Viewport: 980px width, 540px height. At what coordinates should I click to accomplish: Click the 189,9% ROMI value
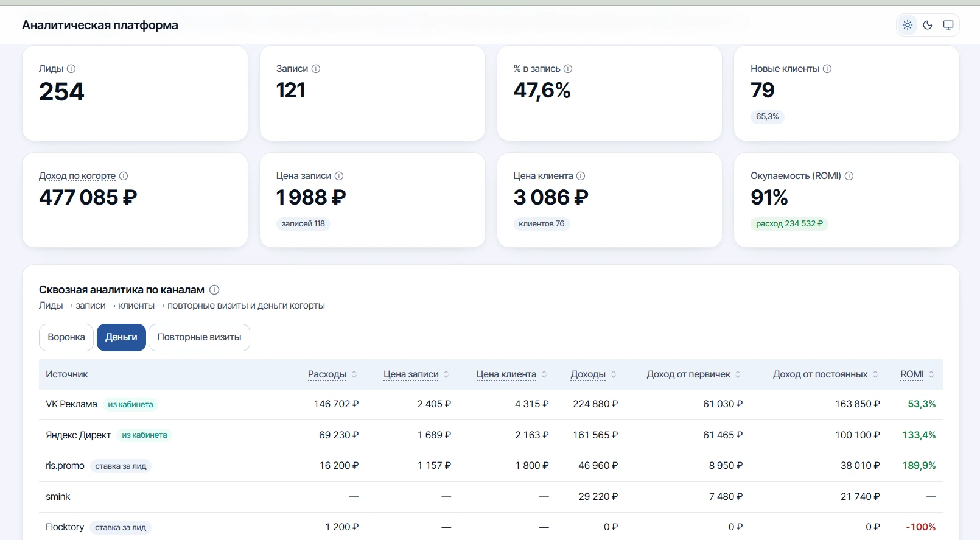tap(919, 466)
